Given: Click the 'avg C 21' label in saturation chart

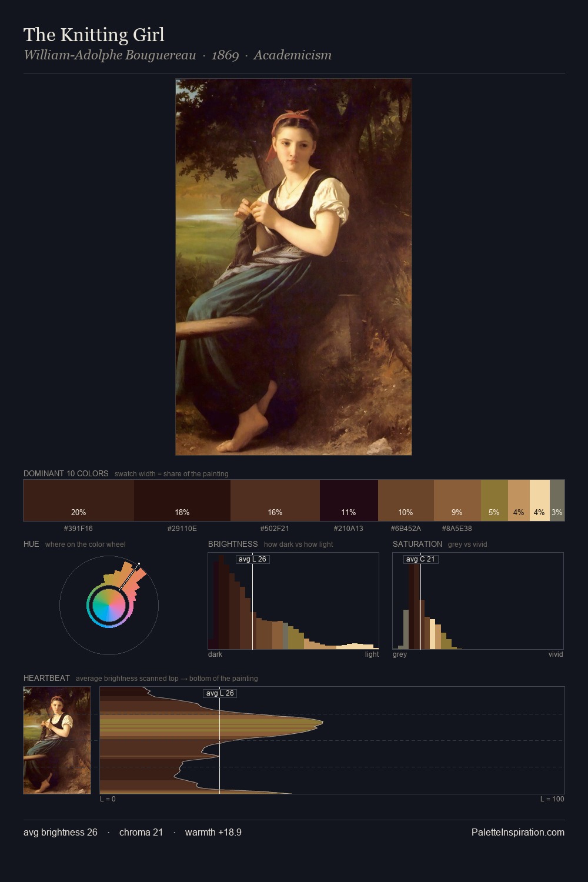Looking at the screenshot, I should tap(420, 559).
